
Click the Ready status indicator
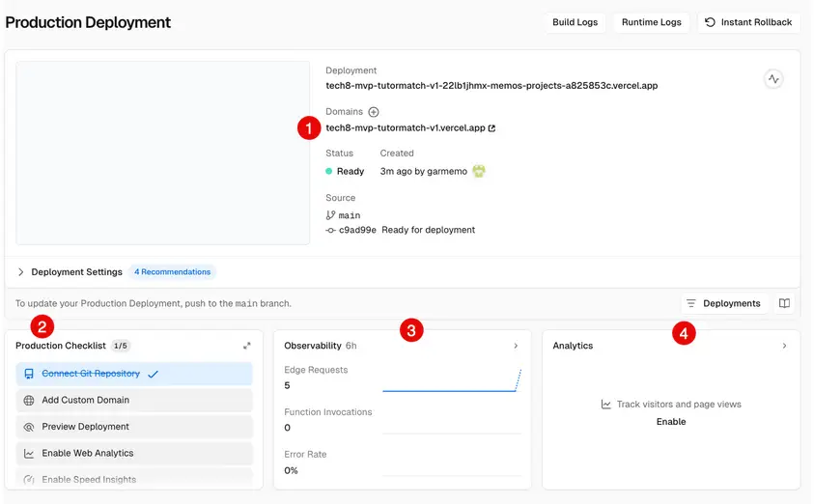(x=345, y=171)
